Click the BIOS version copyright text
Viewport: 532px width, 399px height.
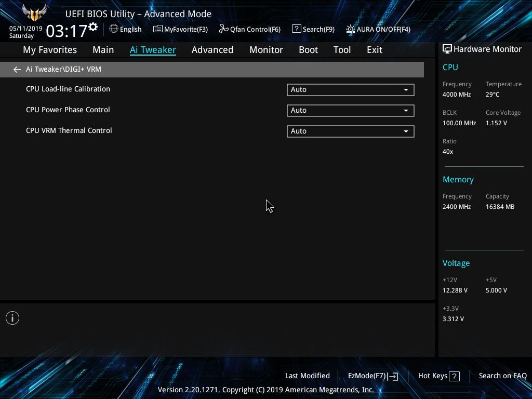265,390
